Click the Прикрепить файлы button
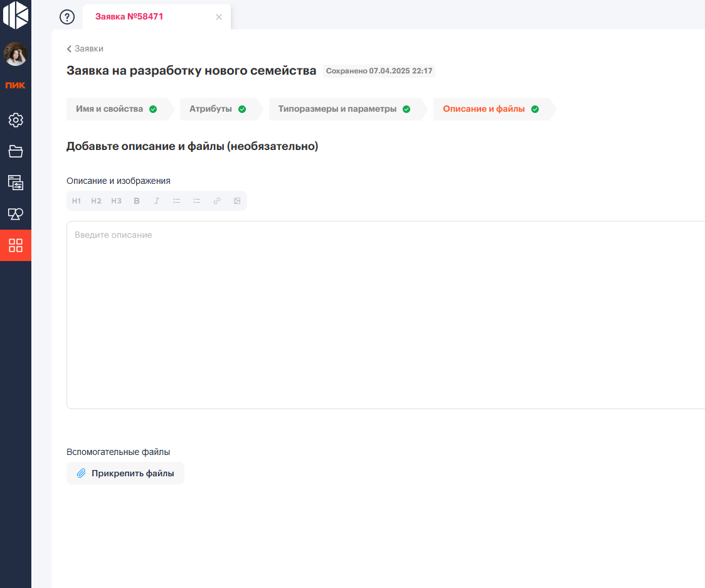705x588 pixels. tap(125, 473)
